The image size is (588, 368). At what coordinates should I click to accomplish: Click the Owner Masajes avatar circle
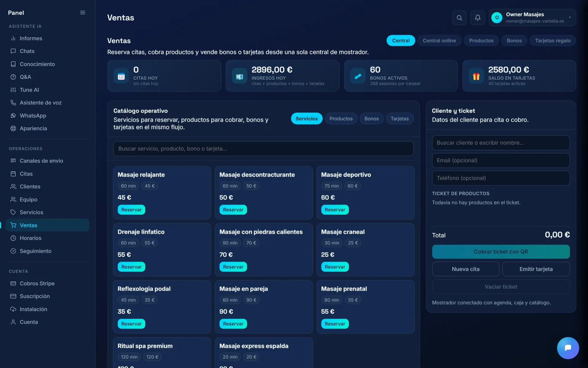click(497, 17)
